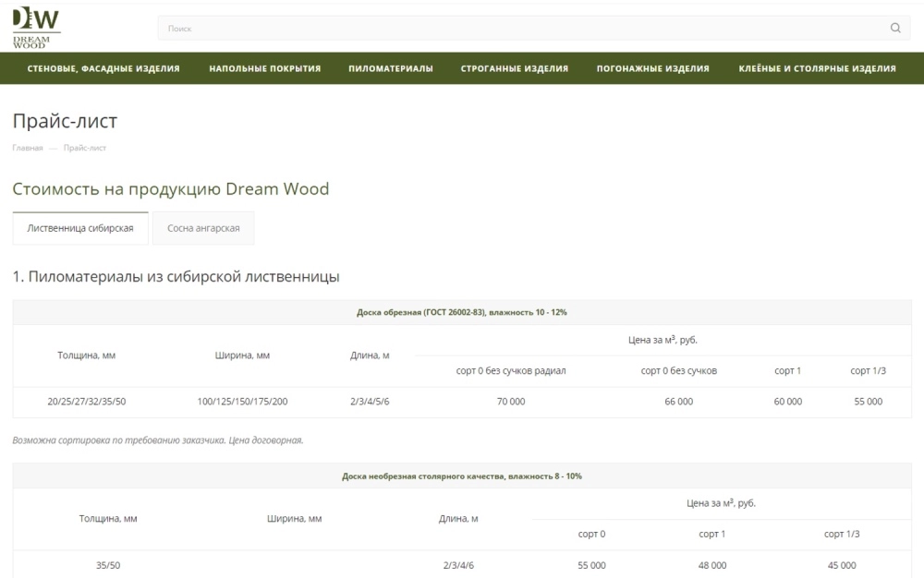Go to Главная breadcrumb link
This screenshot has width=924, height=578.
pos(28,148)
